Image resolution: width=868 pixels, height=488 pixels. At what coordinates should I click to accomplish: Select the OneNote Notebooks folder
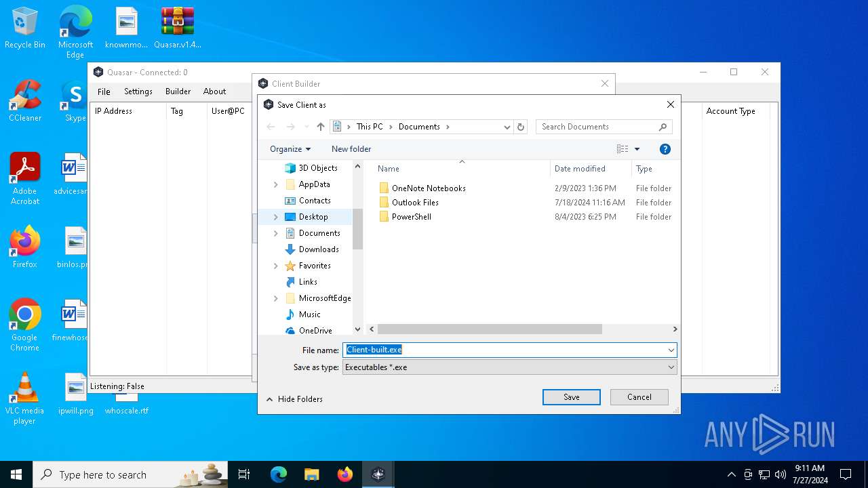(x=429, y=188)
